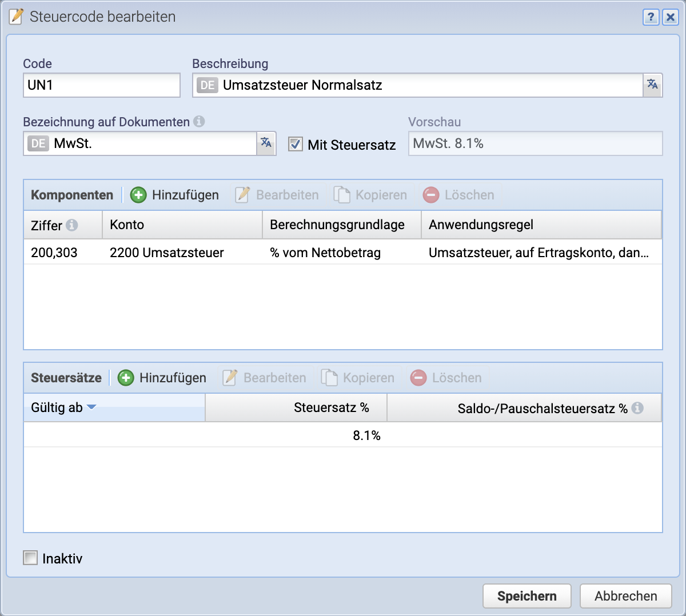Click the Bearbeiten pencil icon for Steuersätze
This screenshot has width=686, height=616.
coord(229,378)
